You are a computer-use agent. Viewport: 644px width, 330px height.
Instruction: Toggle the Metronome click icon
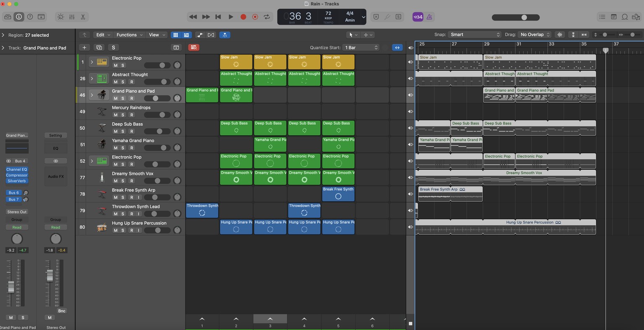coord(429,17)
